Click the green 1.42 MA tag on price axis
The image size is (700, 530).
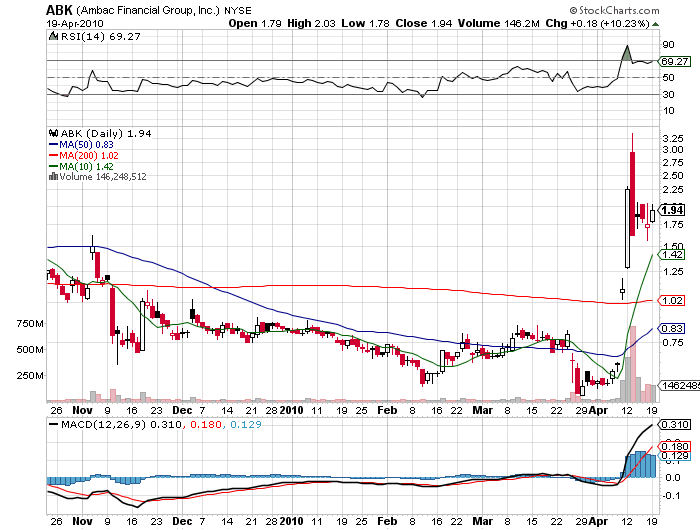tap(672, 255)
